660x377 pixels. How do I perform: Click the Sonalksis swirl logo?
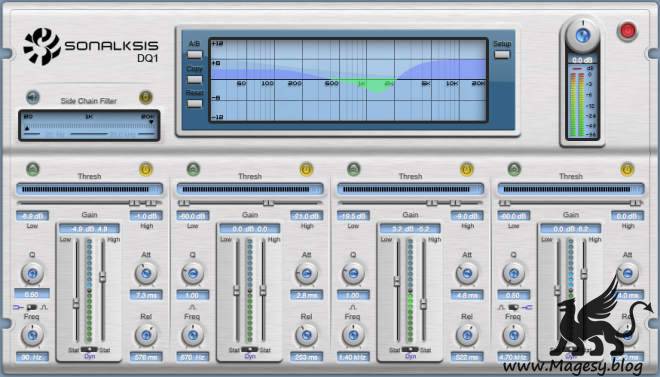(42, 46)
